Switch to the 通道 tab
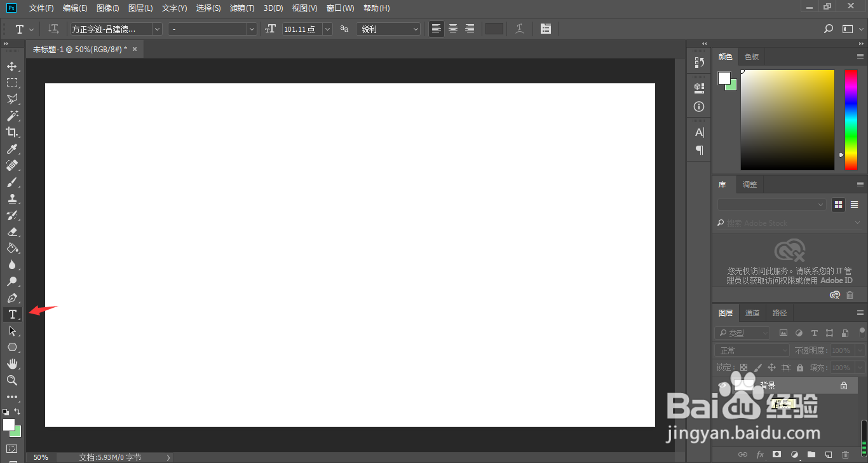Viewport: 868px width, 463px height. coord(752,313)
